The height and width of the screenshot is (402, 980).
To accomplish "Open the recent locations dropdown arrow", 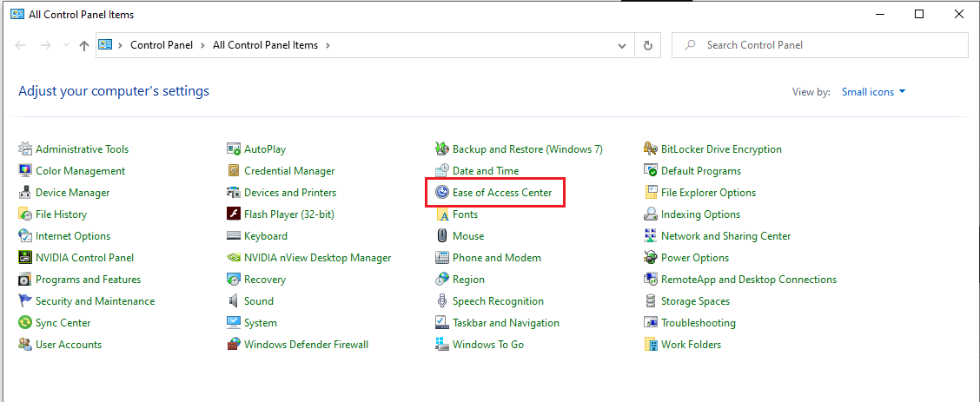I will pos(67,45).
